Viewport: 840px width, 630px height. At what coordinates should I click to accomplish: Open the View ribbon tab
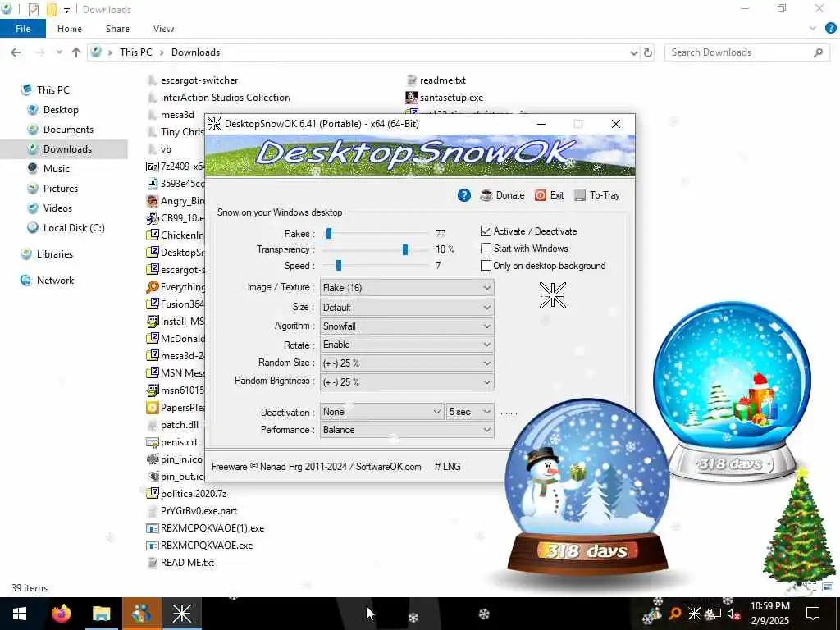point(163,29)
